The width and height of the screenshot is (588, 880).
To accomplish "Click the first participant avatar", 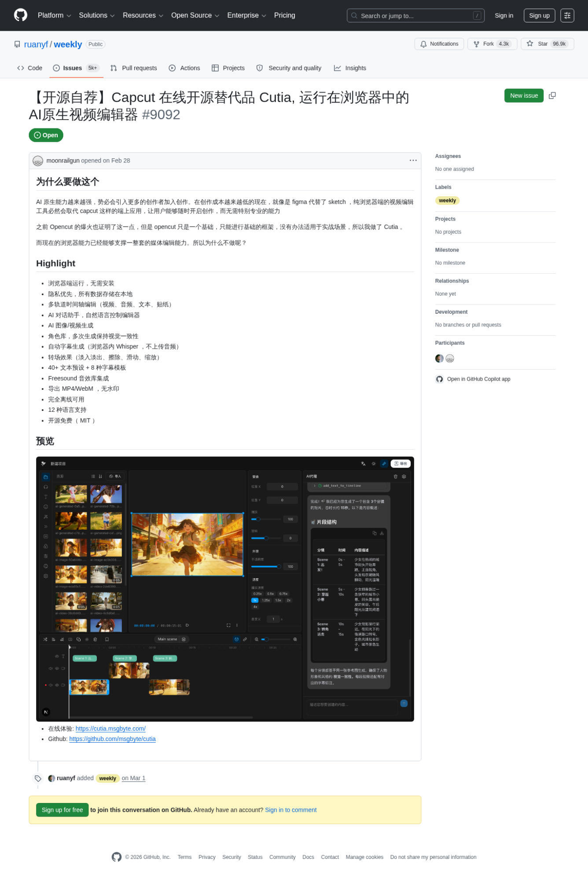I will pos(439,359).
